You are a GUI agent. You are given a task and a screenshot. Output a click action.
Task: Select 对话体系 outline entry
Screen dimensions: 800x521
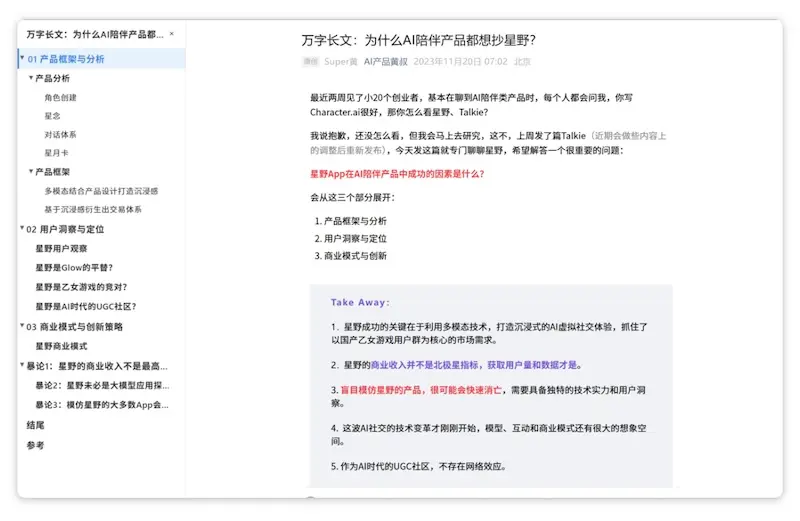[x=60, y=135]
